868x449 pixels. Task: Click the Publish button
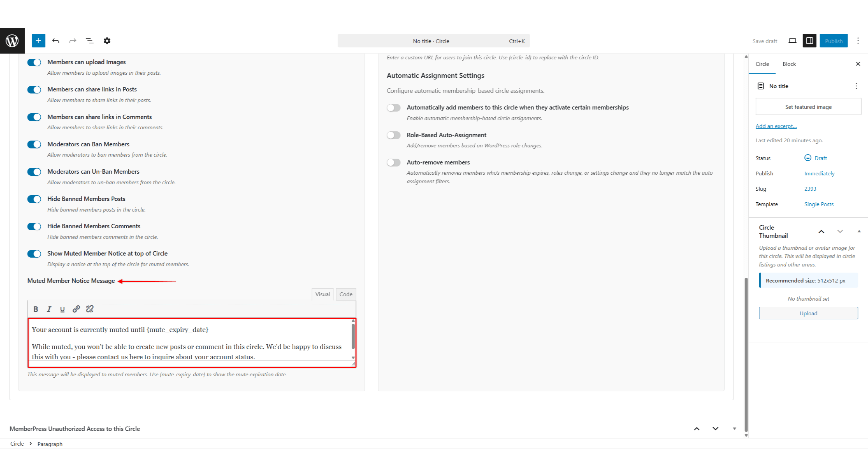(x=834, y=41)
